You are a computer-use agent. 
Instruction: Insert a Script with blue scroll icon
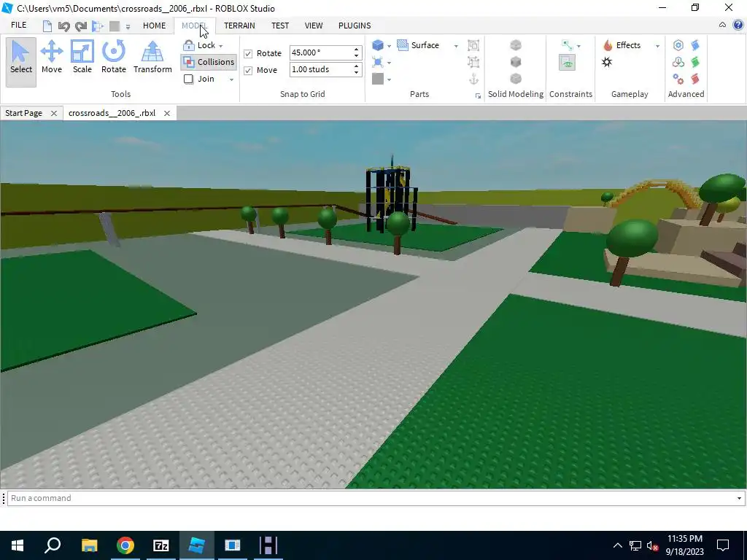click(x=695, y=45)
